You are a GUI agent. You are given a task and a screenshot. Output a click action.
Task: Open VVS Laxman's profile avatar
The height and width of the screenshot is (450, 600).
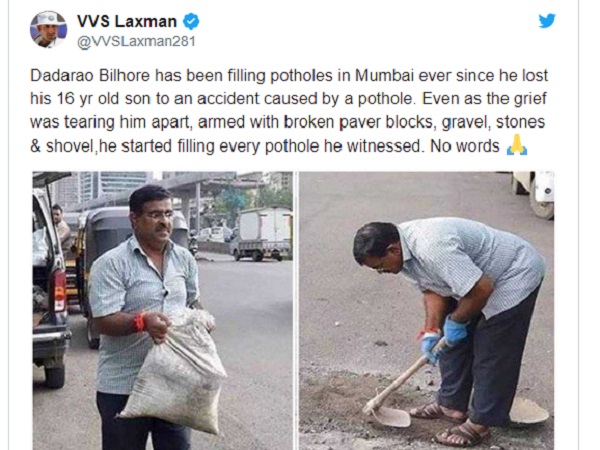click(48, 29)
